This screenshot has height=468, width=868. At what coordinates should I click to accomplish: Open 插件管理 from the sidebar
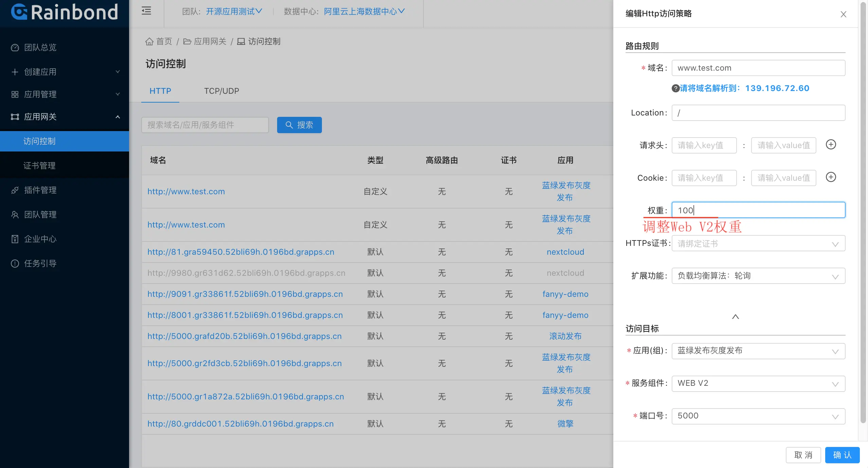pyautogui.click(x=40, y=190)
